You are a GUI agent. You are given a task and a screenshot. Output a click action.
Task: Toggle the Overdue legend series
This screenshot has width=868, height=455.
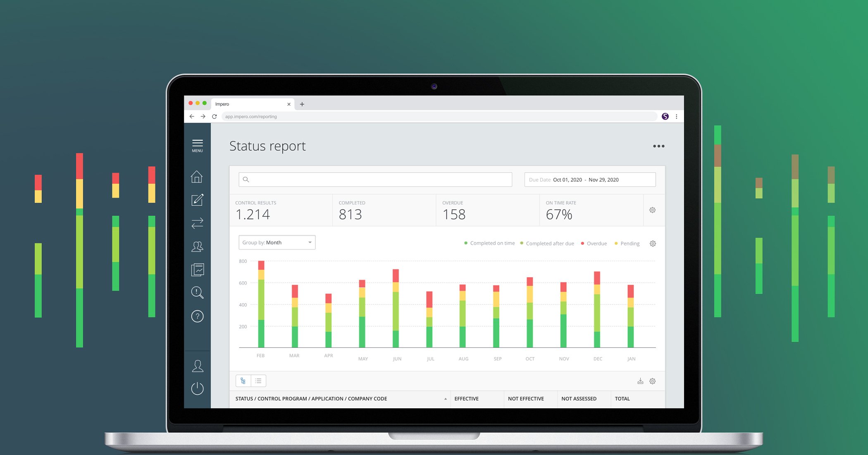594,244
